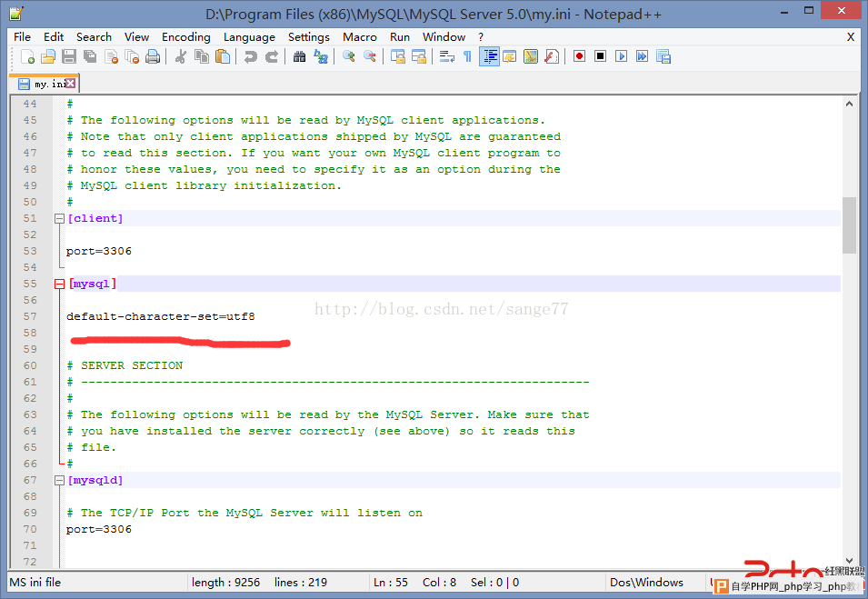Open the Run menu

[x=400, y=37]
